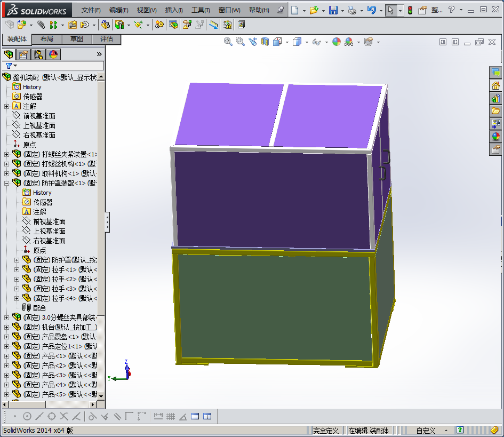Click the Grid display icon in bottom toolbar
This screenshot has height=437, width=504.
click(x=171, y=416)
